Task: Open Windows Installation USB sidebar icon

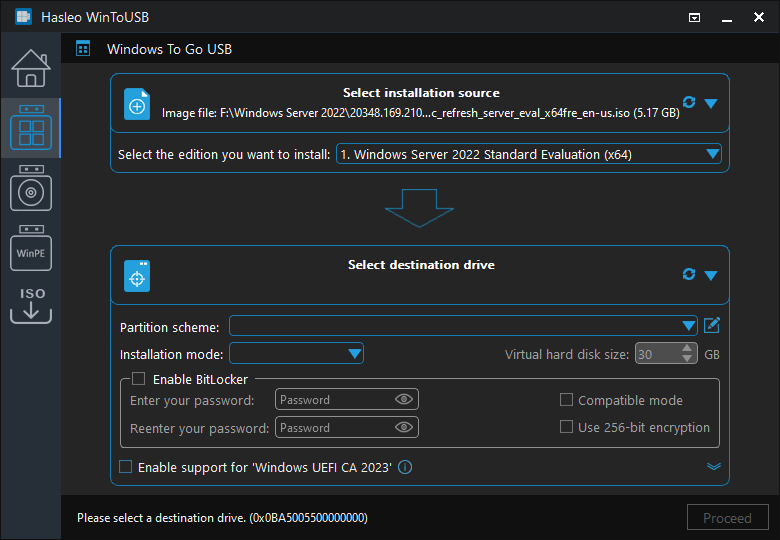Action: pyautogui.click(x=31, y=188)
